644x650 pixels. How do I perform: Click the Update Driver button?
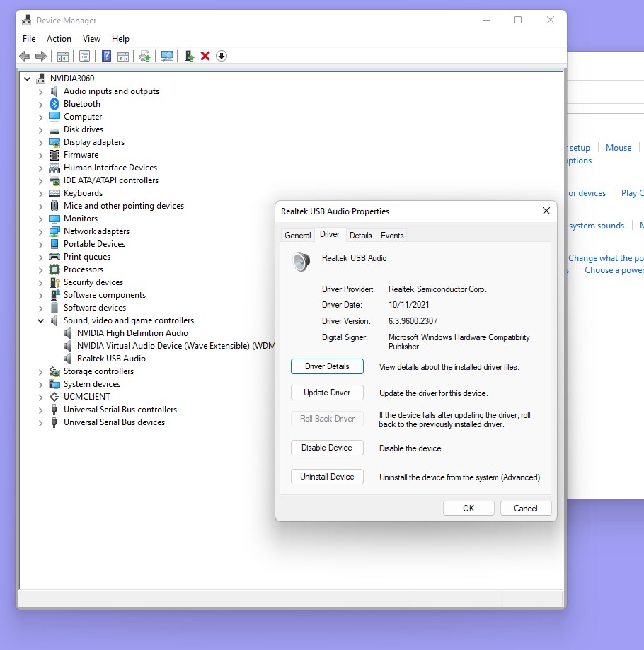point(327,393)
